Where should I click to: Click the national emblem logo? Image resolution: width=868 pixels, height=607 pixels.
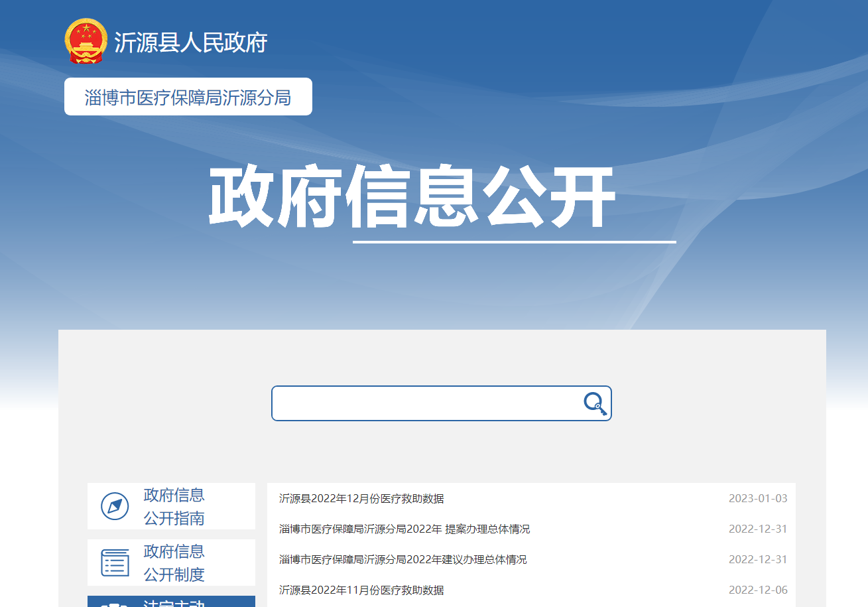point(86,41)
